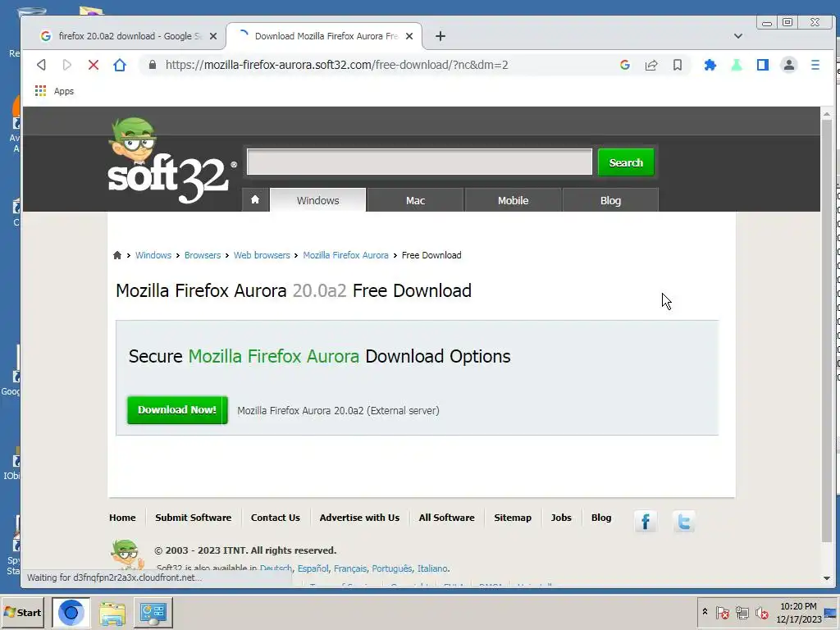Select the Mobile category tab
This screenshot has height=630, width=840.
tap(513, 200)
